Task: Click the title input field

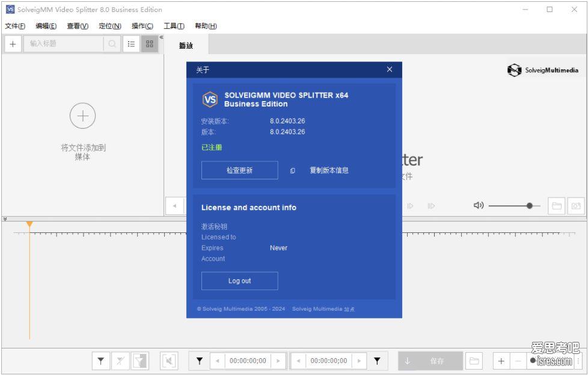Action: coord(64,44)
